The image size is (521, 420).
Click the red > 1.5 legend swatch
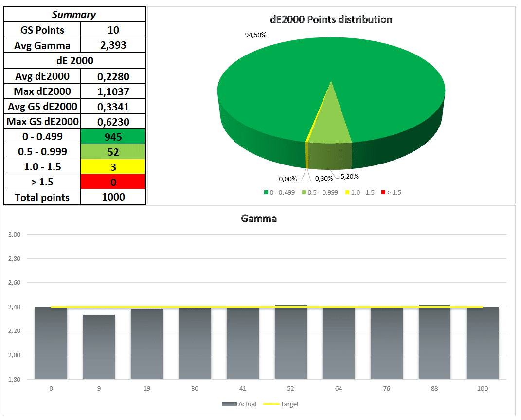click(383, 192)
